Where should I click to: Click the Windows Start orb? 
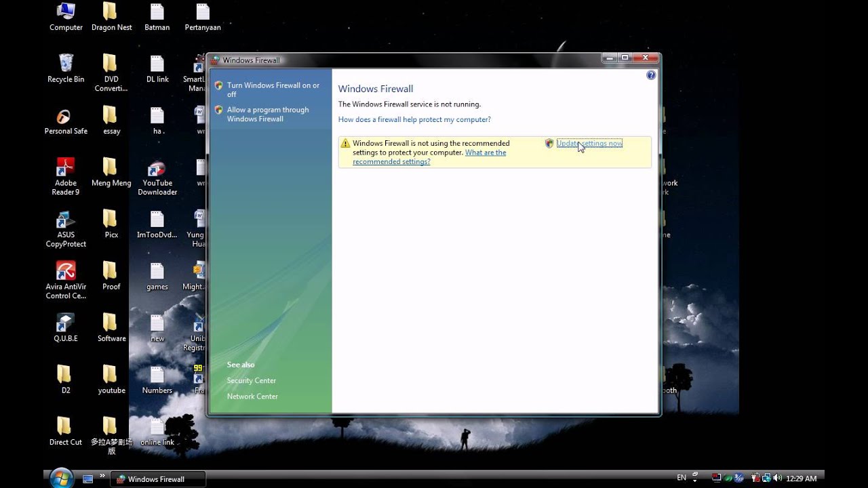coord(62,478)
